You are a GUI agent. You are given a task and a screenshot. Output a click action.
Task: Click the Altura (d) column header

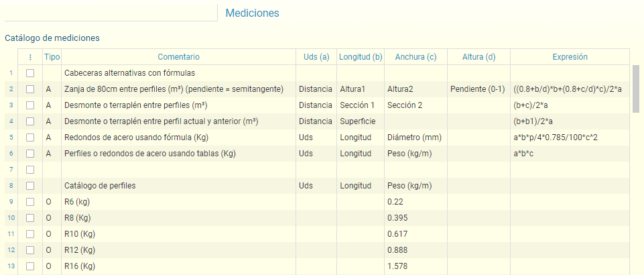pos(478,57)
